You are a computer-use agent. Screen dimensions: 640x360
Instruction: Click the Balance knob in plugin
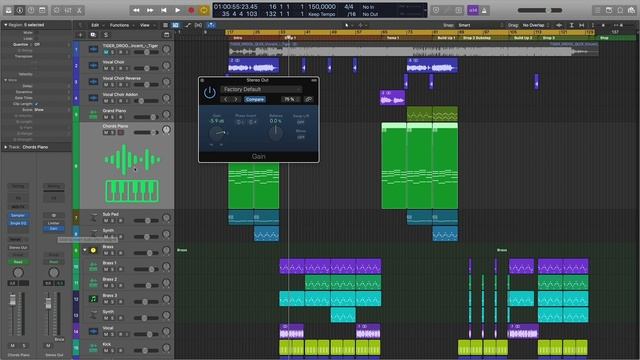click(276, 133)
